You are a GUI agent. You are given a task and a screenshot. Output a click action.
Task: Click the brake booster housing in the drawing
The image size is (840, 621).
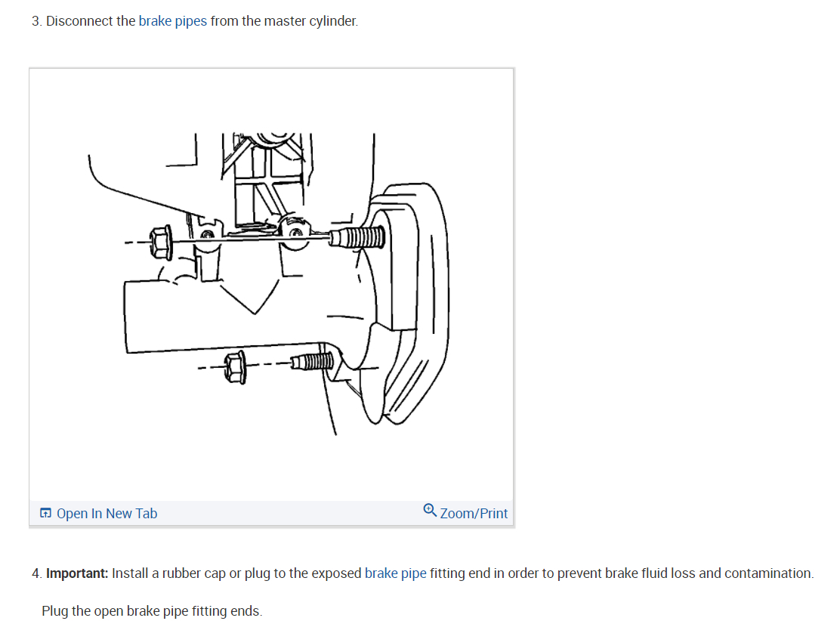tap(407, 304)
